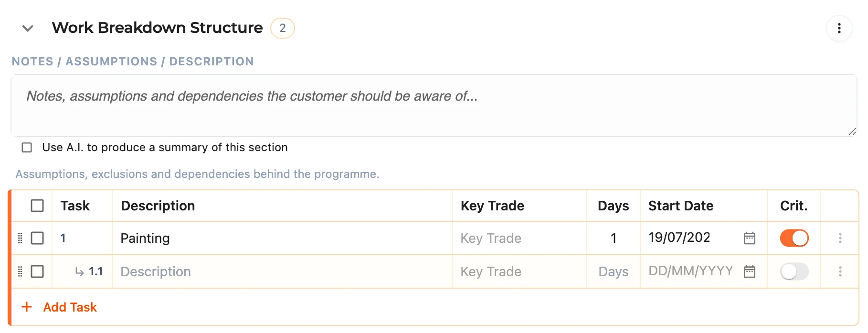Open calendar picker for task 1.1 date

tap(749, 271)
